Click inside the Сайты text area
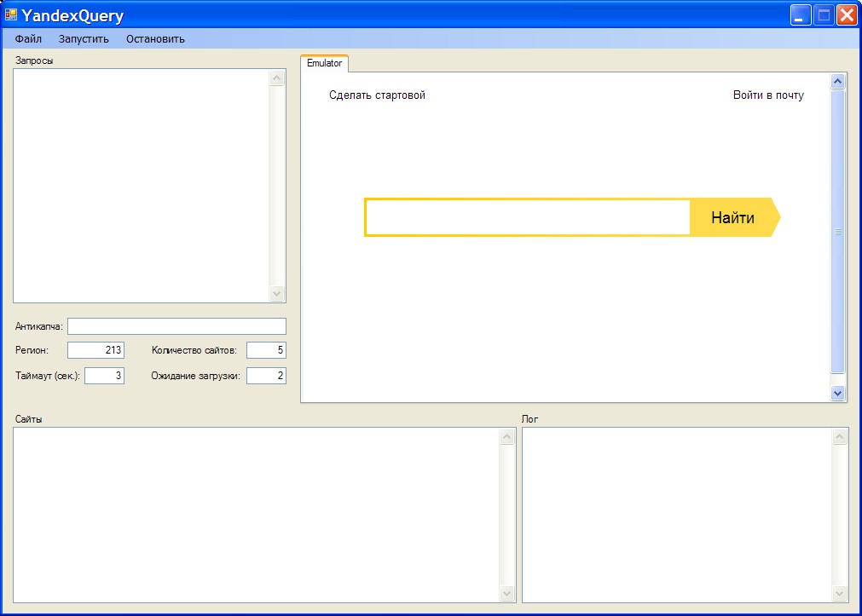 coord(256,515)
